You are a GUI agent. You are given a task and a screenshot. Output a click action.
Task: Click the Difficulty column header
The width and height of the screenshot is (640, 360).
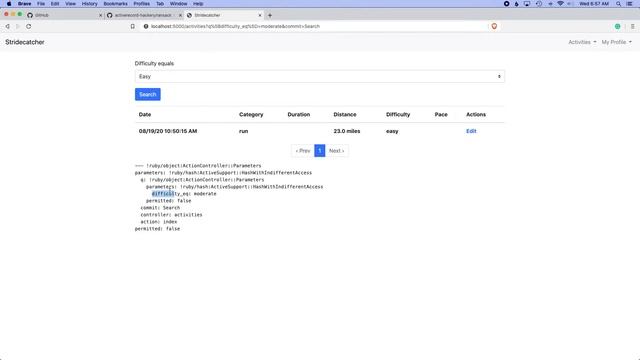tap(398, 114)
